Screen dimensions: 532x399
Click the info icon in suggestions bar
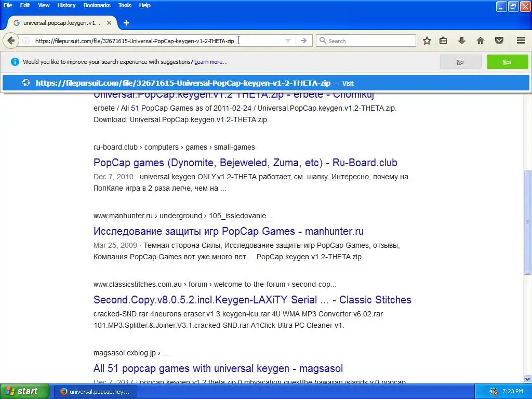pos(15,62)
